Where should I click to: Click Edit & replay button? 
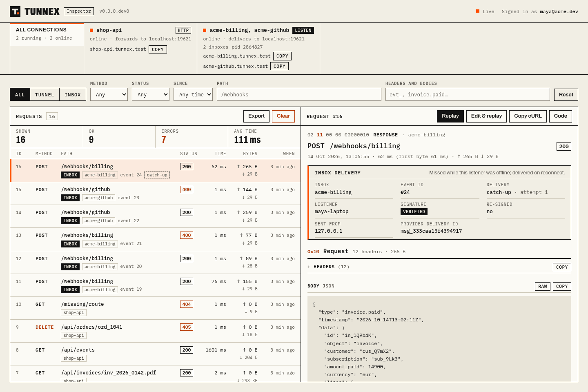[x=487, y=116]
